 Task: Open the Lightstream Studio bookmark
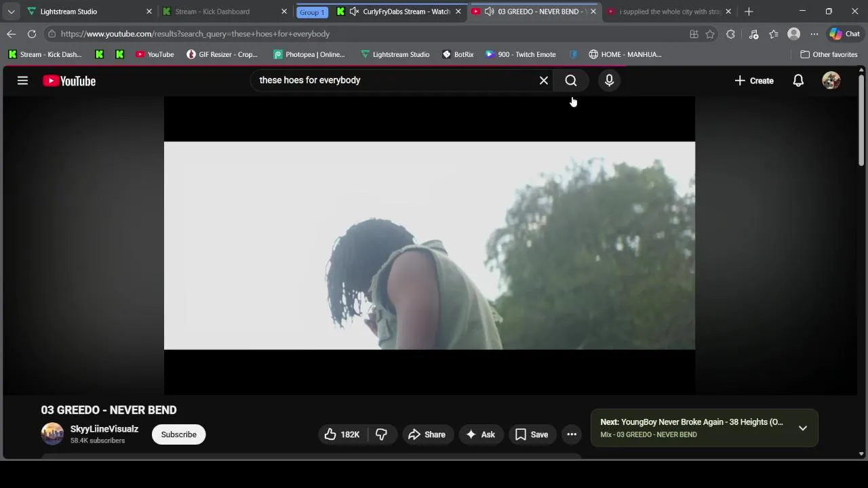(x=395, y=54)
